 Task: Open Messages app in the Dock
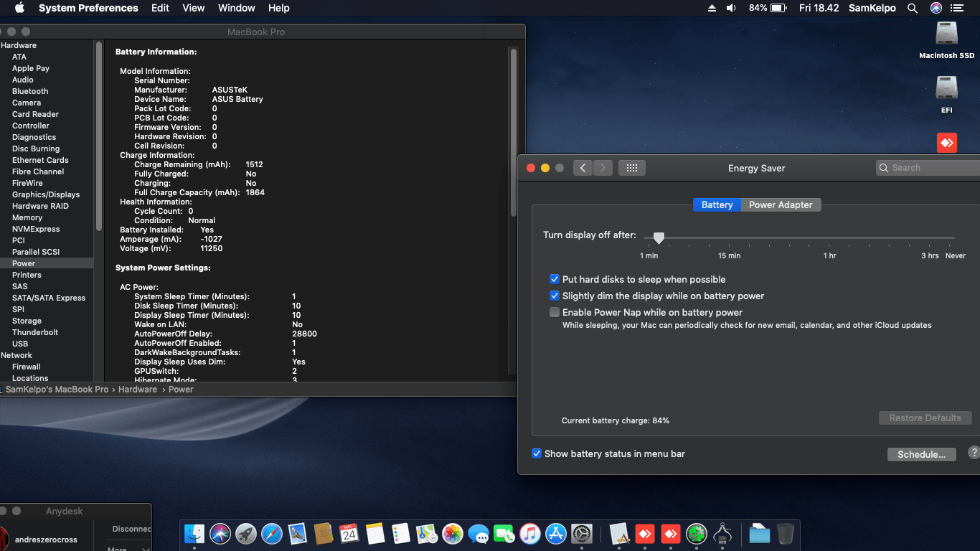pyautogui.click(x=479, y=533)
